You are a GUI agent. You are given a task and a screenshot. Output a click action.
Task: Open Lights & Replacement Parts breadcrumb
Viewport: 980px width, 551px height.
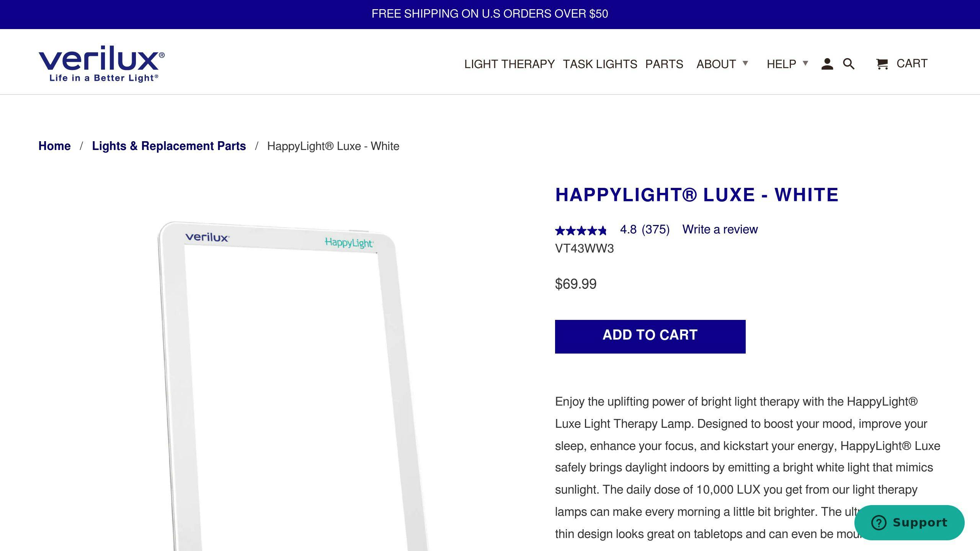(x=169, y=146)
